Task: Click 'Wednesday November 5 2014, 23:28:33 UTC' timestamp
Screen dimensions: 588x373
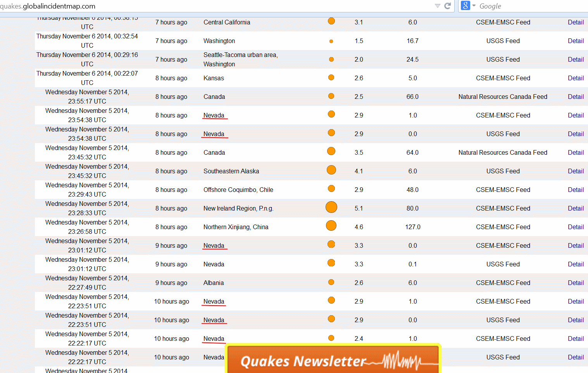Action: 87,208
